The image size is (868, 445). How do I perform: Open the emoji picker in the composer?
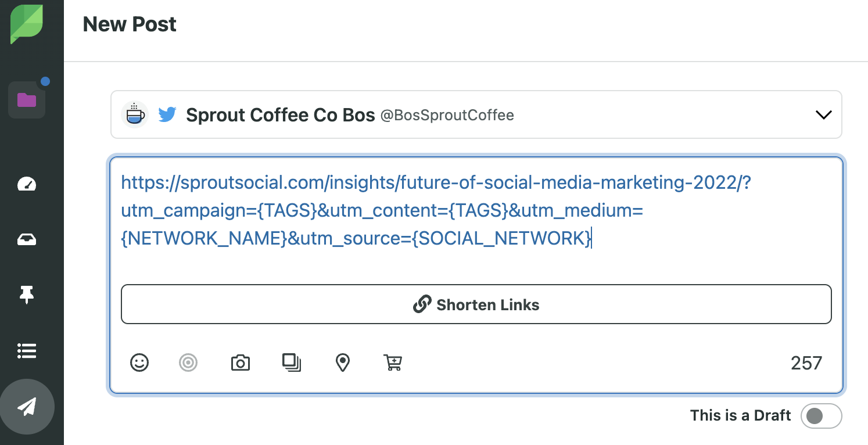[139, 363]
